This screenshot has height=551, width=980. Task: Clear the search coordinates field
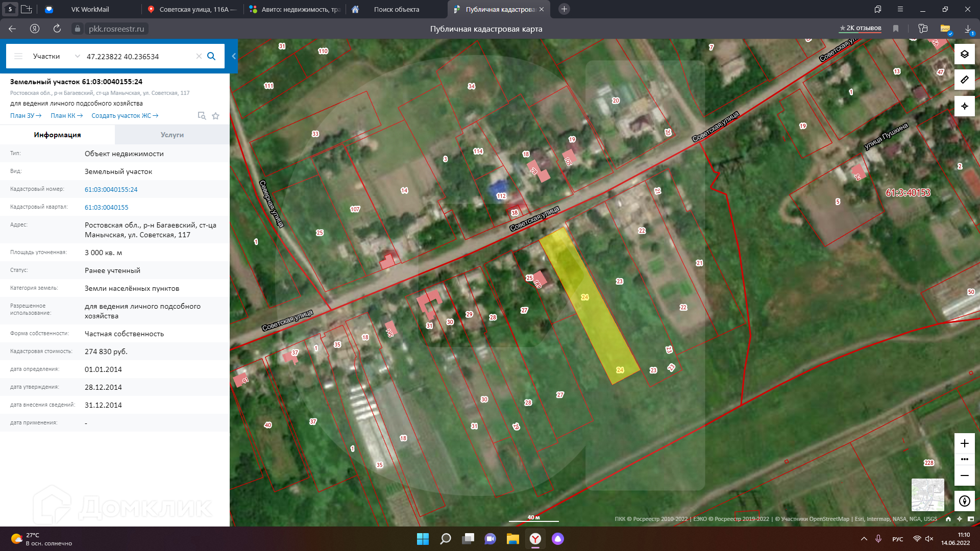(x=199, y=56)
